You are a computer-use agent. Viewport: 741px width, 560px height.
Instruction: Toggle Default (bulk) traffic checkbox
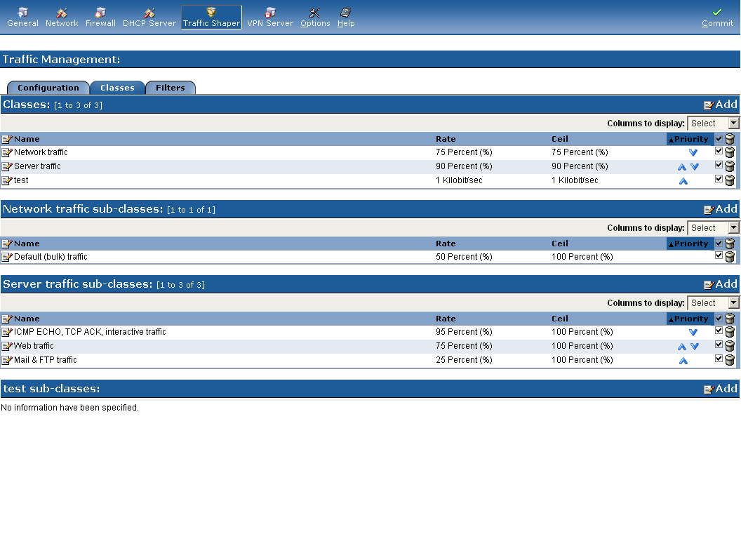[719, 255]
